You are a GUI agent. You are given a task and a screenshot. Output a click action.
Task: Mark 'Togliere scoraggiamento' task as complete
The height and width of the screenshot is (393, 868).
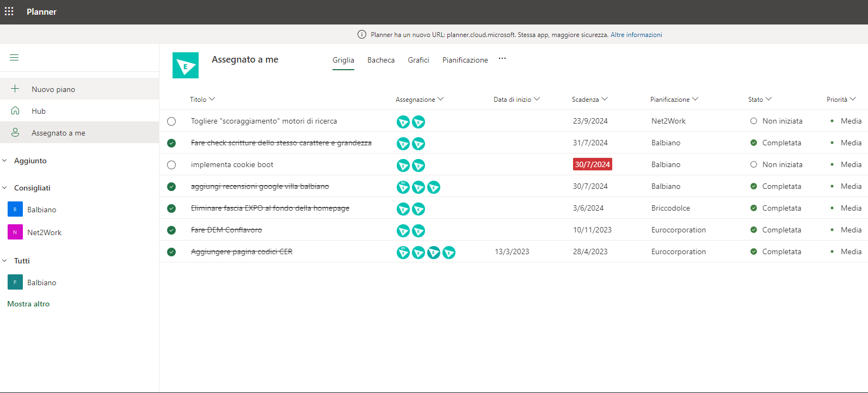(x=171, y=121)
